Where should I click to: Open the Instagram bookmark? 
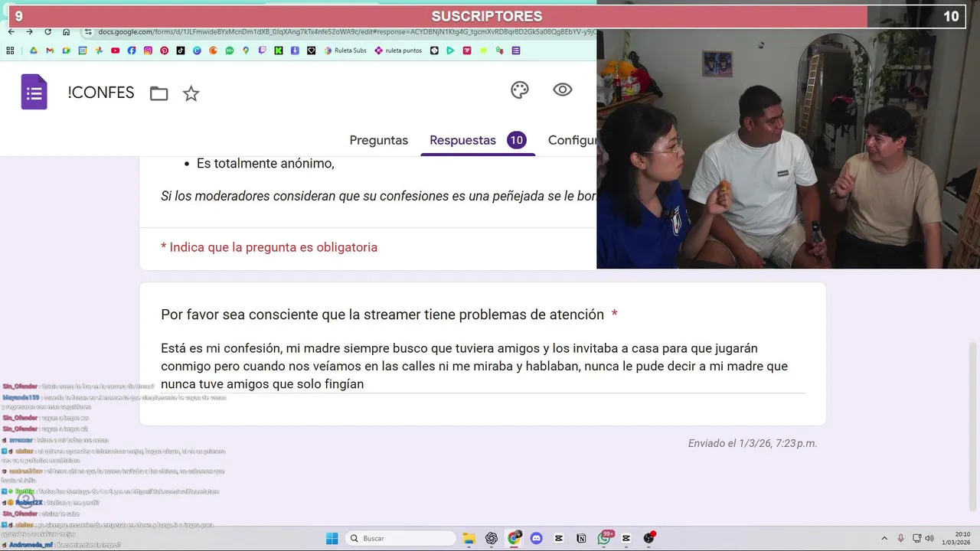point(148,51)
